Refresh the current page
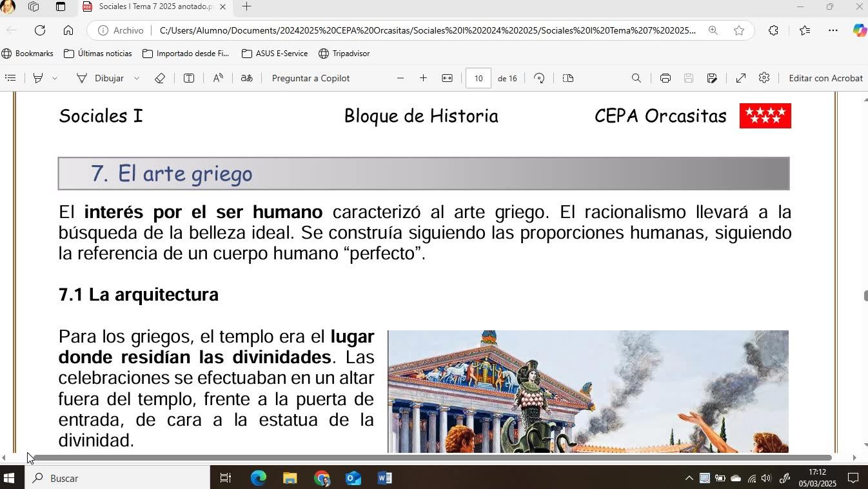The image size is (868, 489). point(40,30)
